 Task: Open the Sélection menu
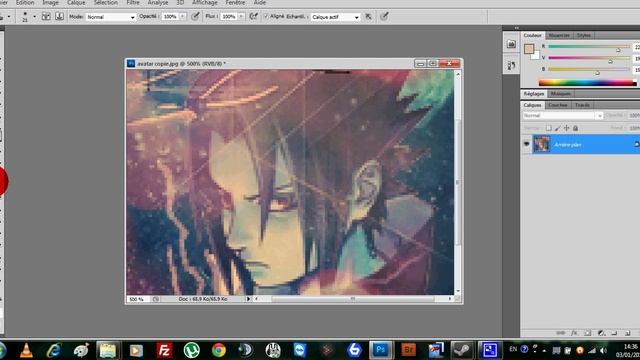(106, 2)
